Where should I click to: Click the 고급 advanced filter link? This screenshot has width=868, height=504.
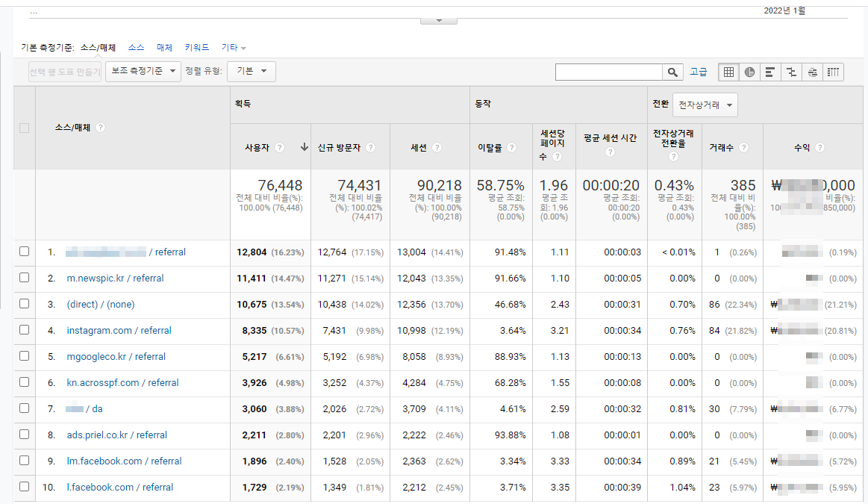tap(699, 72)
